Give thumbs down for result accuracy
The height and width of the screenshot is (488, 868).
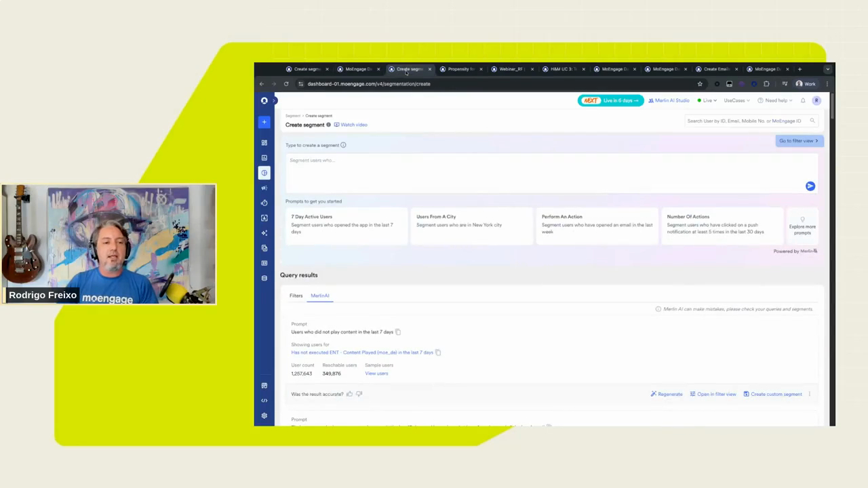point(359,394)
